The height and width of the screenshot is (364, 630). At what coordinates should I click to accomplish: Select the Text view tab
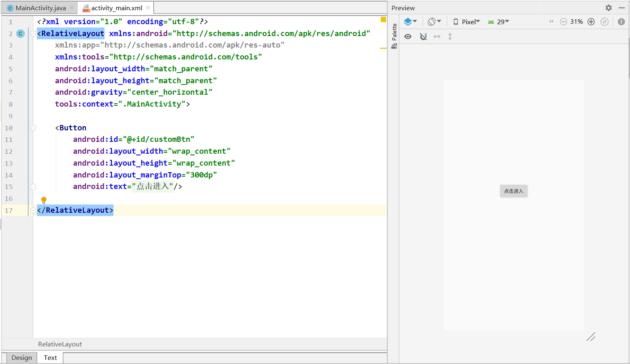(50, 357)
